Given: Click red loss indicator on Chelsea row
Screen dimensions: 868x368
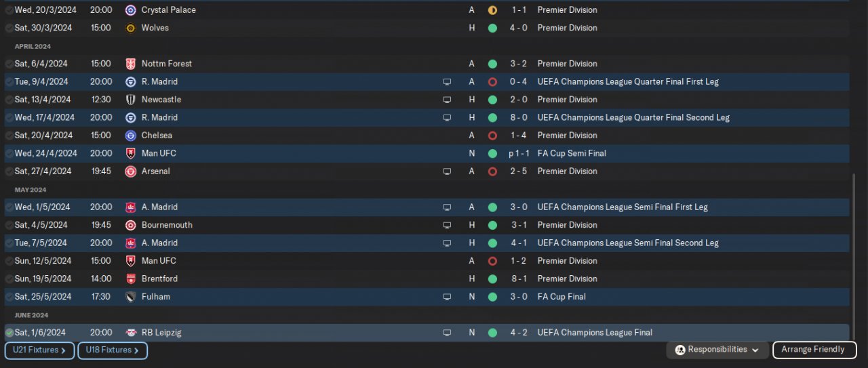Looking at the screenshot, I should point(492,136).
